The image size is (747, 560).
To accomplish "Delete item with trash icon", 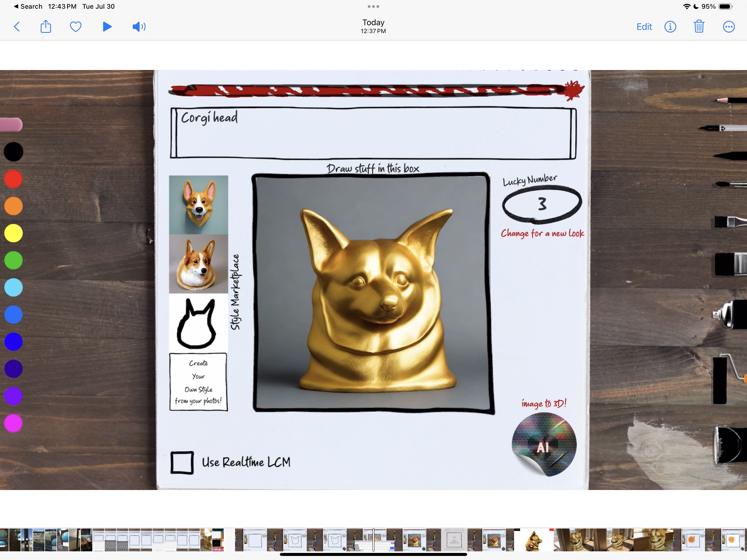I will tap(699, 27).
